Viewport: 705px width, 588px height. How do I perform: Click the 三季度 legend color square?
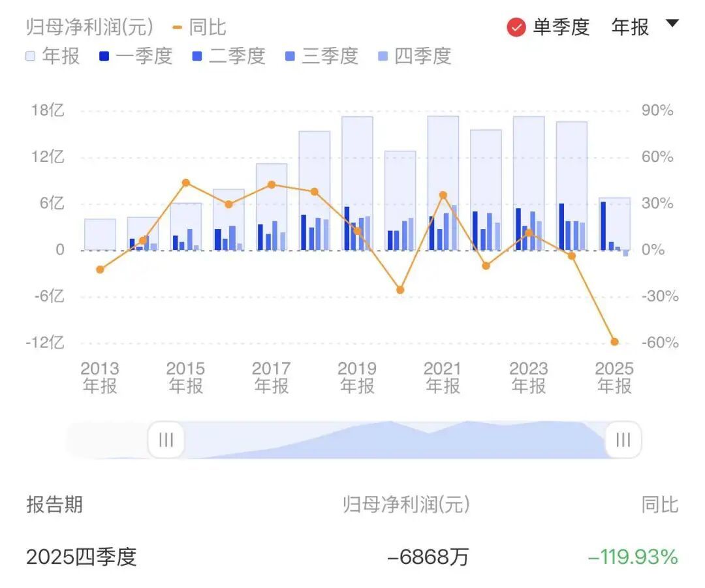289,57
